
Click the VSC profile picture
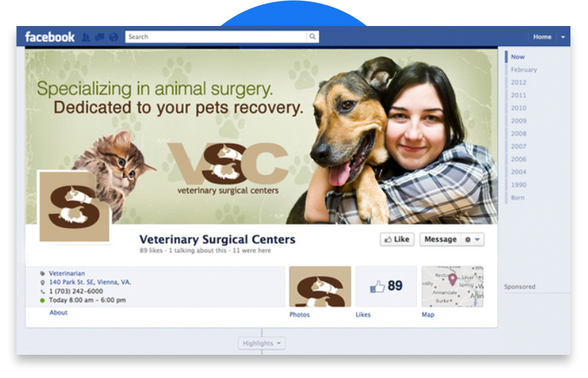point(74,207)
